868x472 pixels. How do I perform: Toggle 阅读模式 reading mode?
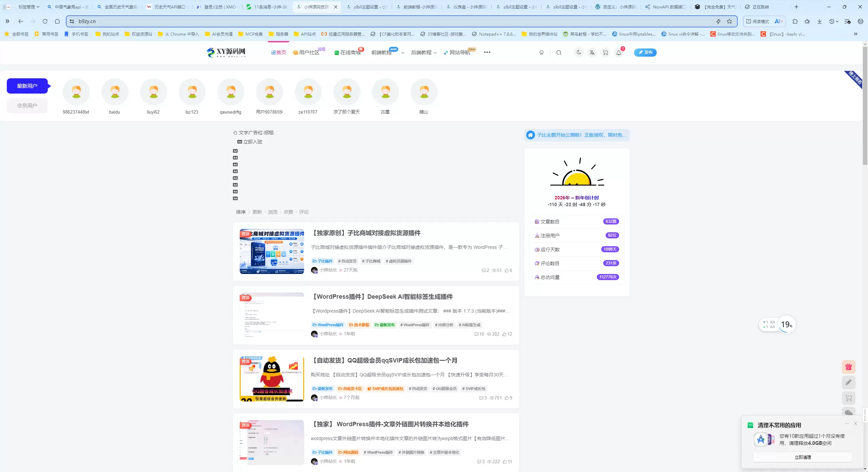click(x=757, y=21)
